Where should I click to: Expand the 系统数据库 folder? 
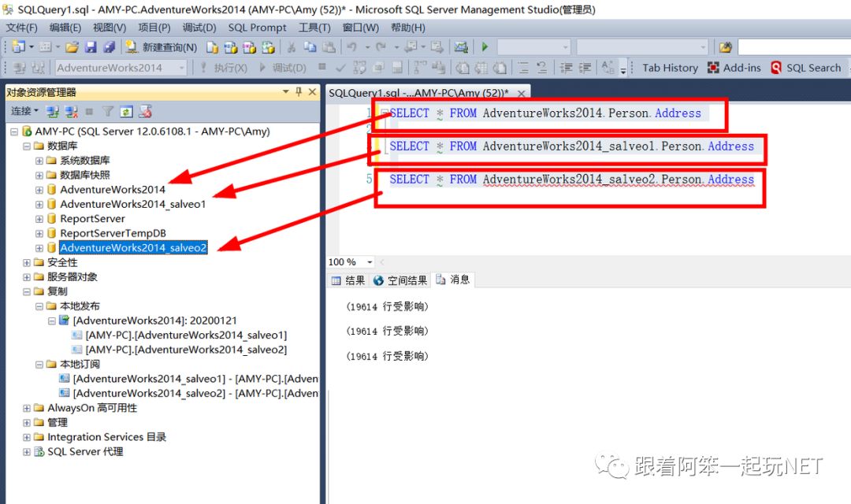(x=39, y=161)
